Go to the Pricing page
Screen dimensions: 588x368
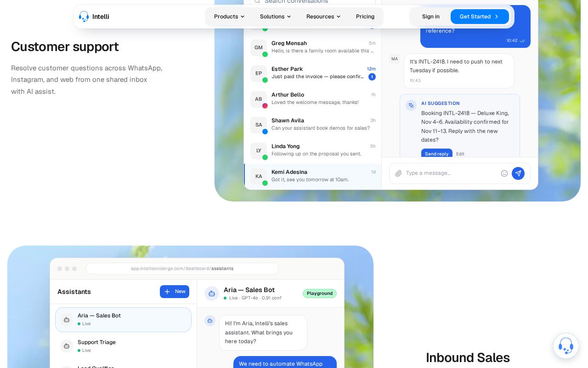pyautogui.click(x=365, y=17)
